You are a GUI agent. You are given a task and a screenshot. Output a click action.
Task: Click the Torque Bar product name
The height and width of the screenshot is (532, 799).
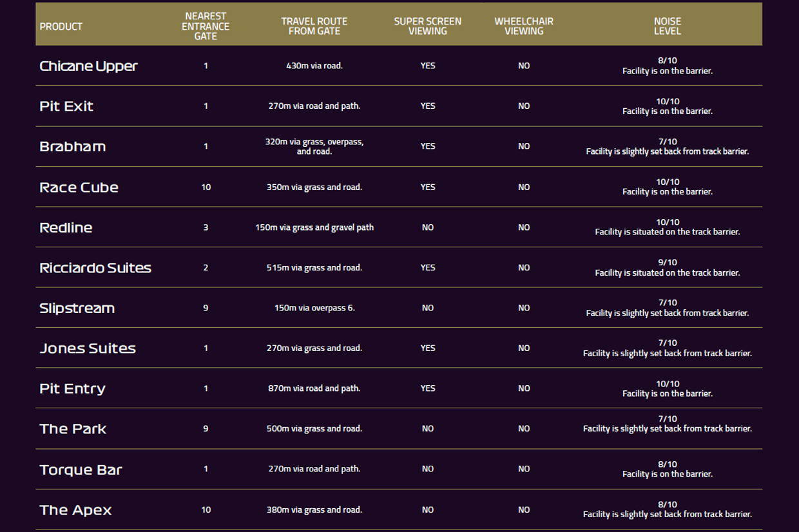coord(81,470)
